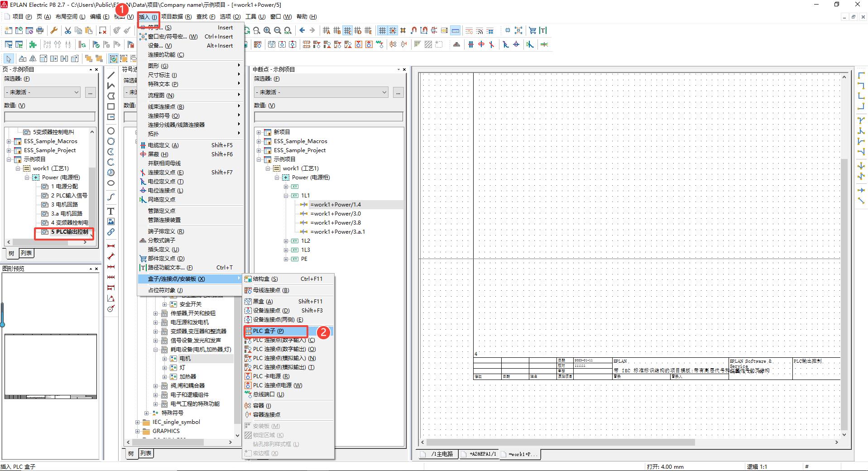868x471 pixels.
Task: Insert shield symbol from toolbar
Action: pyautogui.click(x=481, y=44)
